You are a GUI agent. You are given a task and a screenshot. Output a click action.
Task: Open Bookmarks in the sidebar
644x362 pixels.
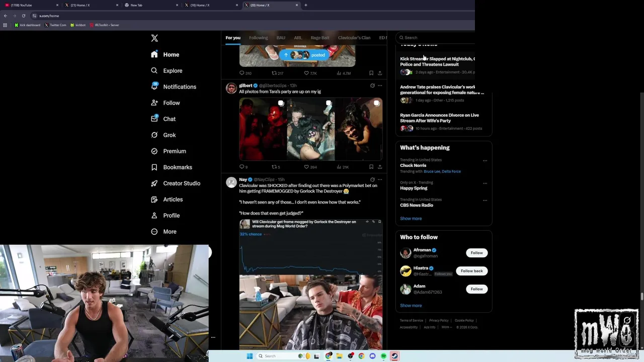point(171,167)
